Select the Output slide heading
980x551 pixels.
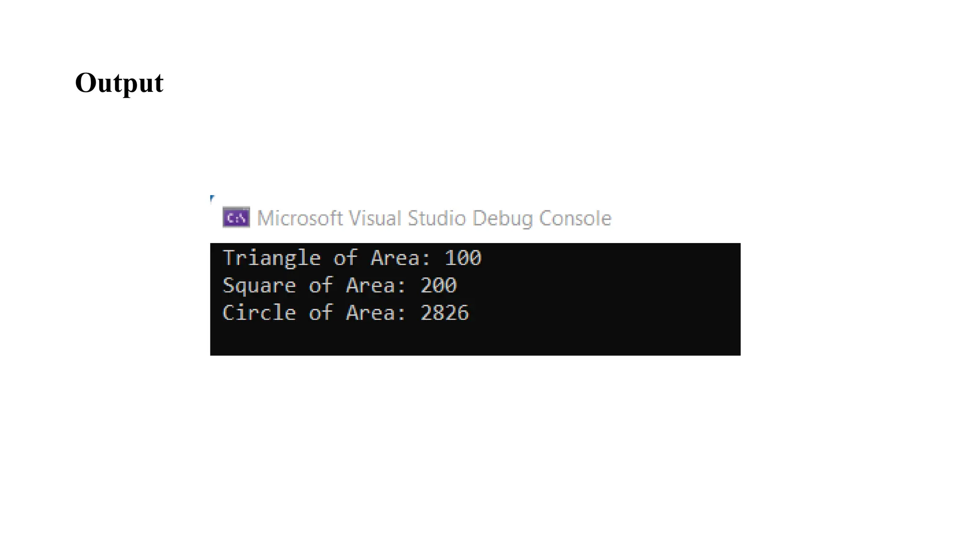[119, 83]
